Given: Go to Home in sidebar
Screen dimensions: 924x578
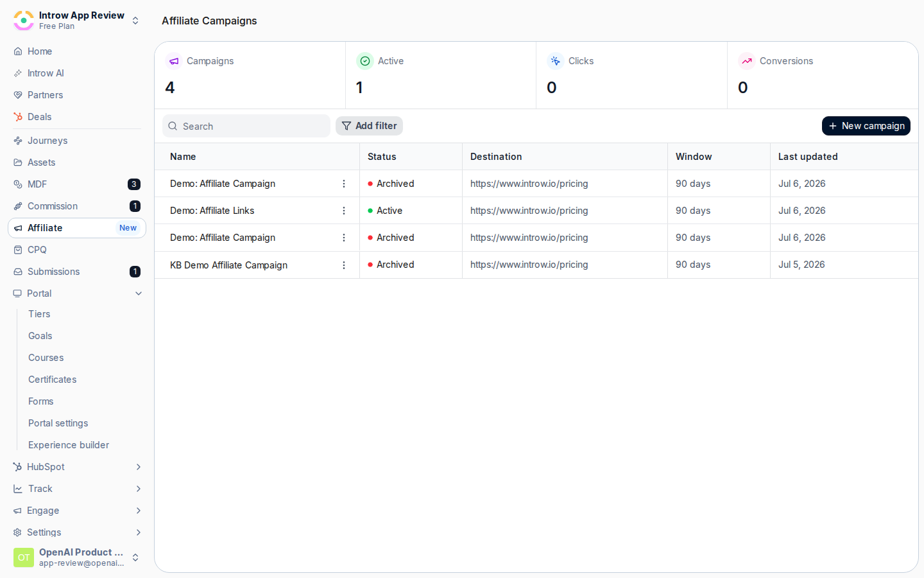Looking at the screenshot, I should coord(77,51).
